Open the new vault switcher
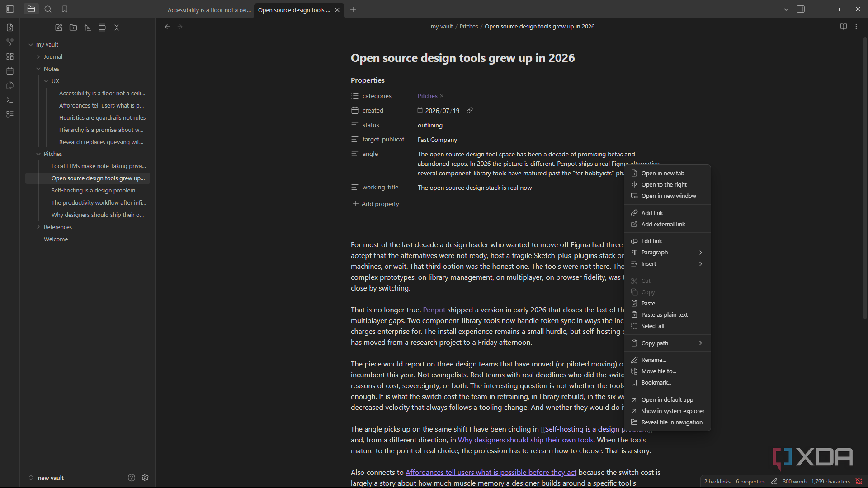Screen dimensions: 868x488 [x=46, y=478]
